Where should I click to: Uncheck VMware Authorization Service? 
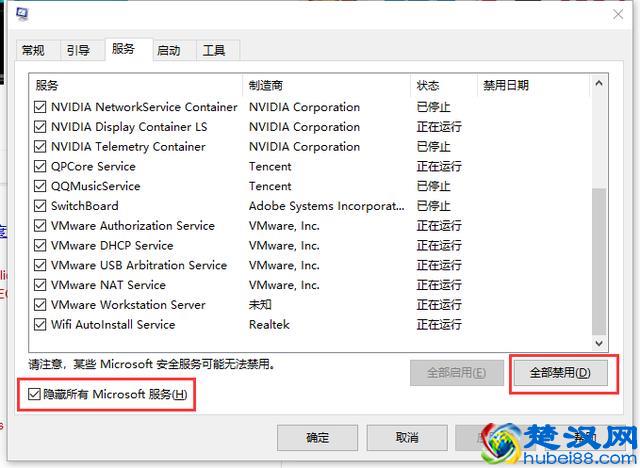pyautogui.click(x=40, y=226)
